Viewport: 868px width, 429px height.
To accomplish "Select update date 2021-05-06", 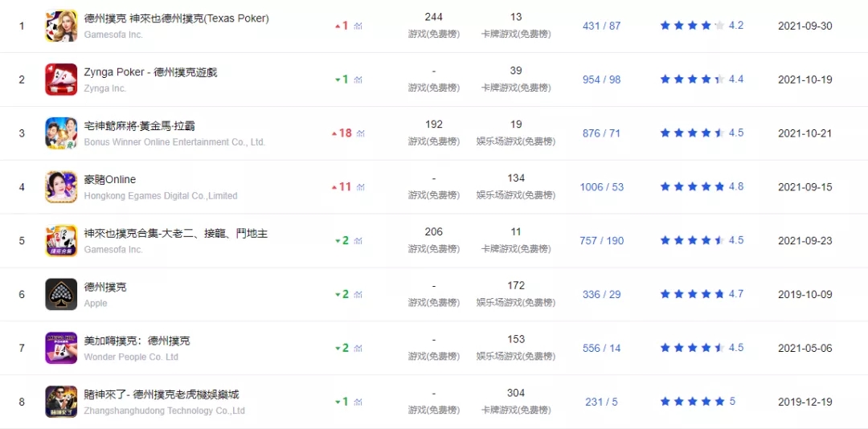I will click(805, 348).
